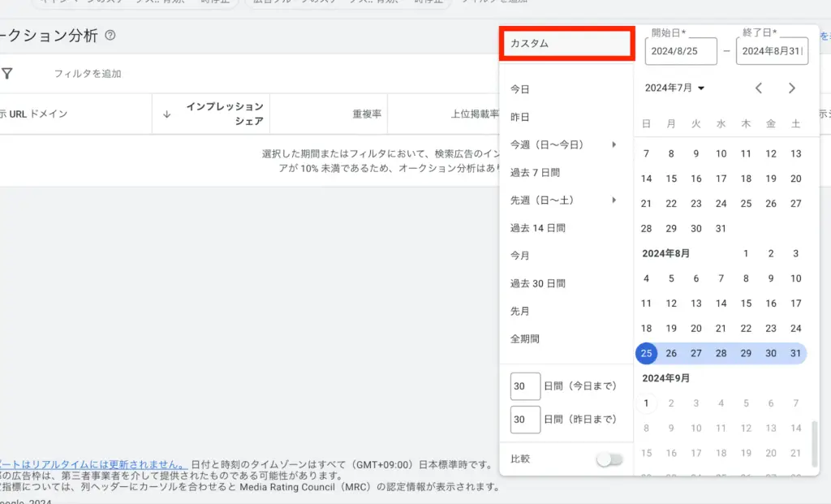Click the 終了日 input field
The width and height of the screenshot is (831, 504).
pyautogui.click(x=771, y=51)
